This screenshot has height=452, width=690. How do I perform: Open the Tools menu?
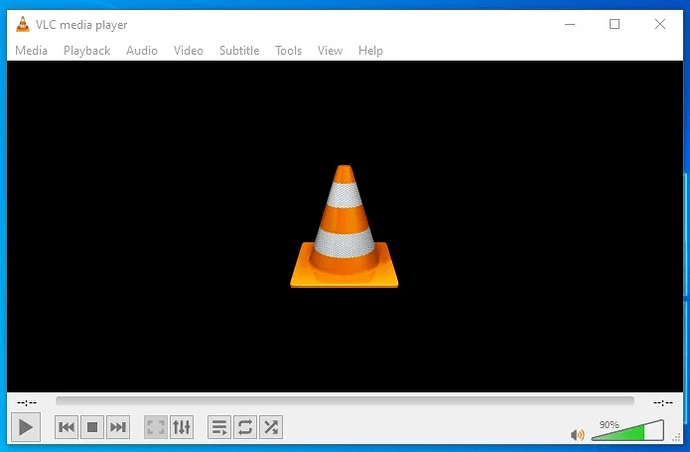click(x=288, y=51)
